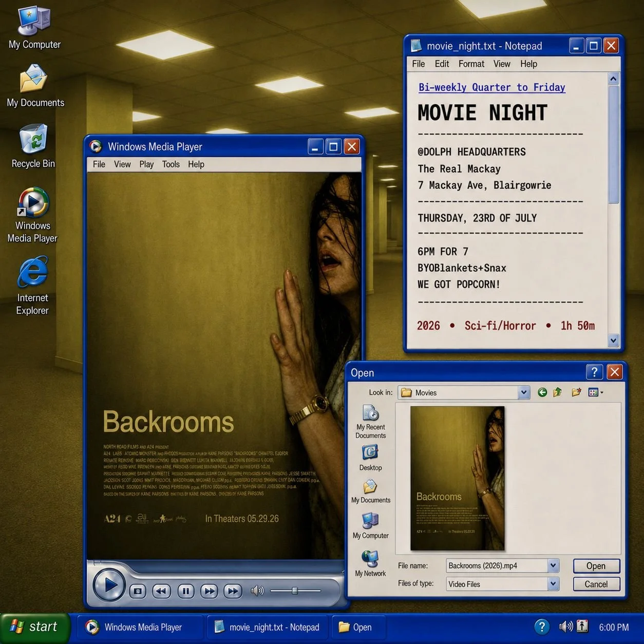
Task: Open Notepad's View menu
Action: pos(502,64)
